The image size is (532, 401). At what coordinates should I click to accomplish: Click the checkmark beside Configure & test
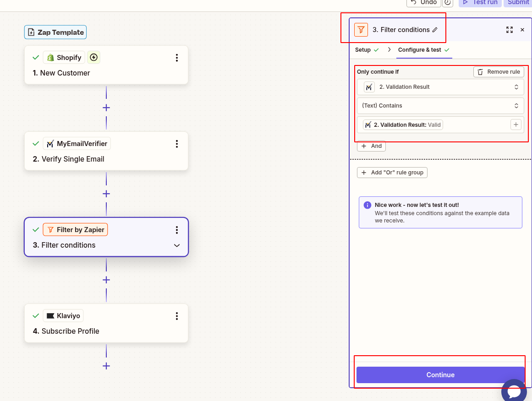[447, 50]
